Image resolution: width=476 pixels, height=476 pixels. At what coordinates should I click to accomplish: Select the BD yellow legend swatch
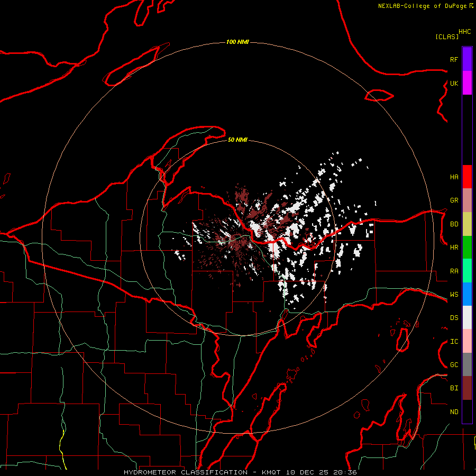[x=467, y=224]
